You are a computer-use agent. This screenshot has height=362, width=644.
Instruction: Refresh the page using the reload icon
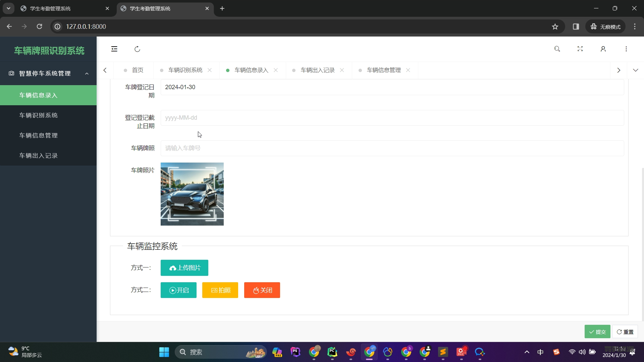[137, 49]
